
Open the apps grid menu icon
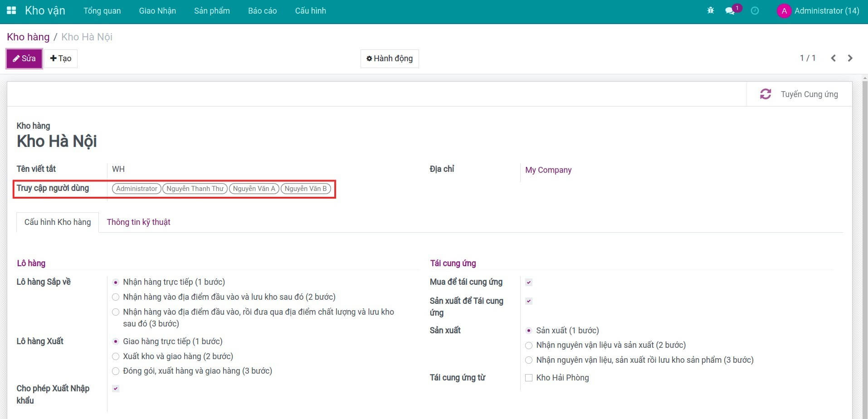[11, 10]
